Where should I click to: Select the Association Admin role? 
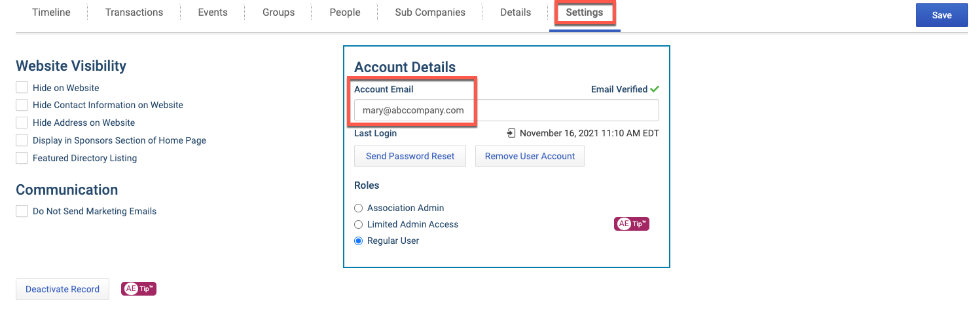coord(358,208)
